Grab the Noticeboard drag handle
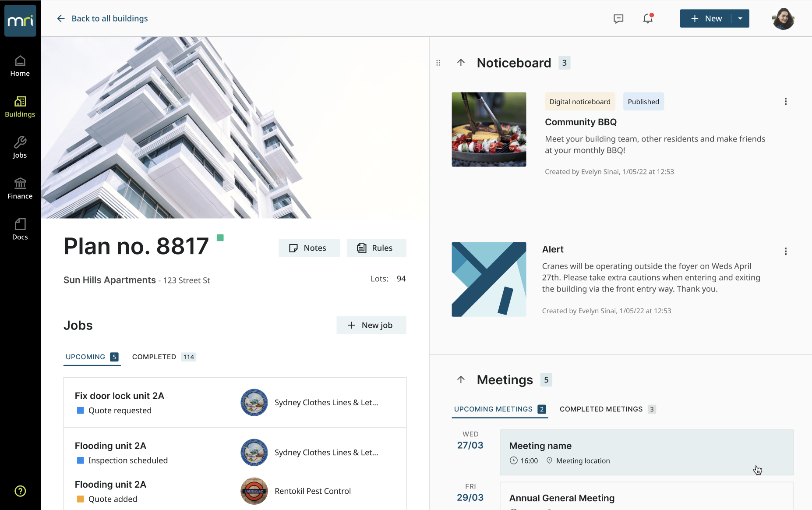This screenshot has width=812, height=510. tap(438, 63)
